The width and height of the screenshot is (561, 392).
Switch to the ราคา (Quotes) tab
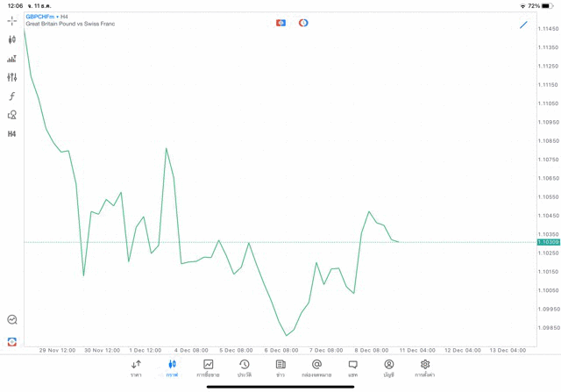pos(136,368)
